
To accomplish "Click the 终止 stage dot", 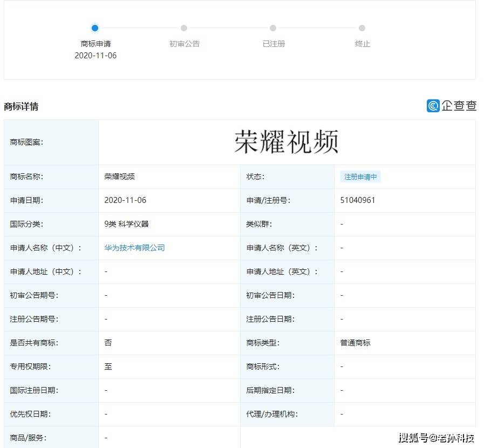I will coord(362,28).
